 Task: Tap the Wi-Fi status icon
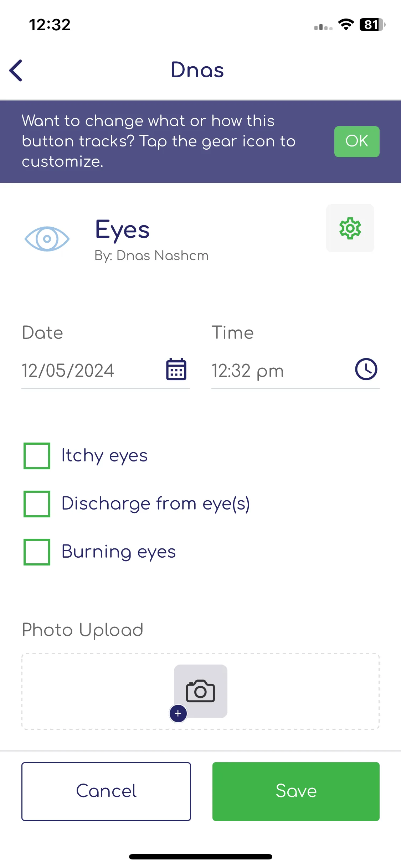point(346,25)
